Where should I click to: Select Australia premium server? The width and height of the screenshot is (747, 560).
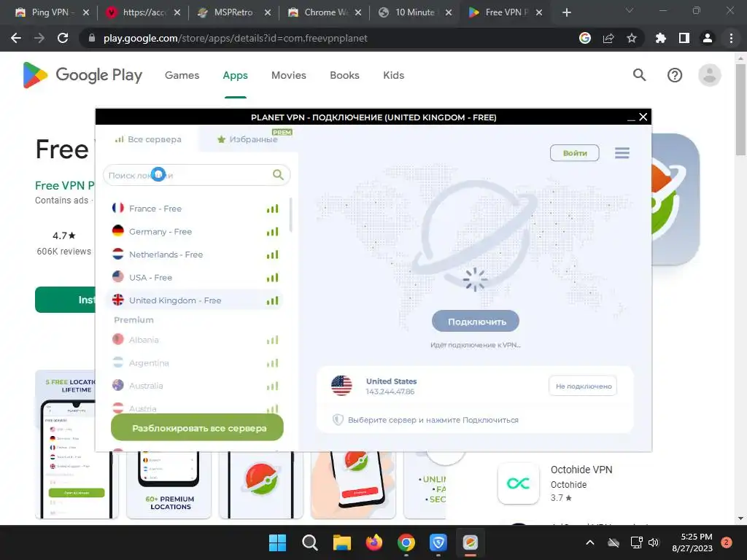tap(194, 386)
